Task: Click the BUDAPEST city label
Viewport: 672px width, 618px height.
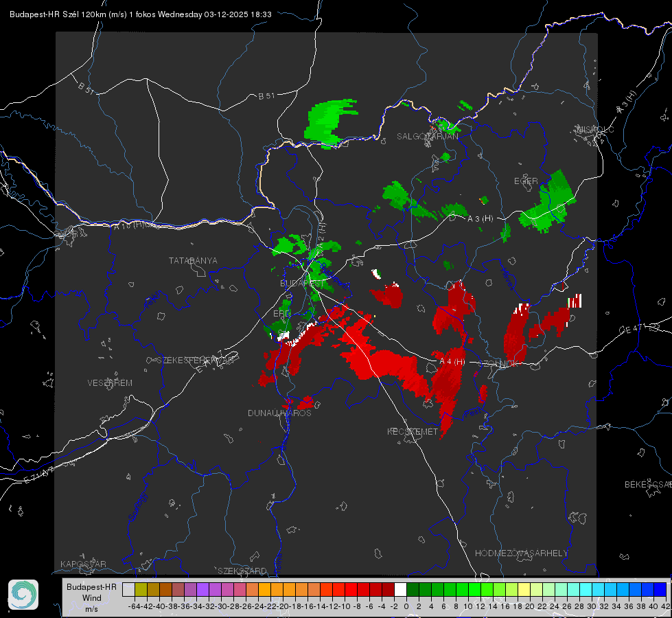Action: coord(302,283)
